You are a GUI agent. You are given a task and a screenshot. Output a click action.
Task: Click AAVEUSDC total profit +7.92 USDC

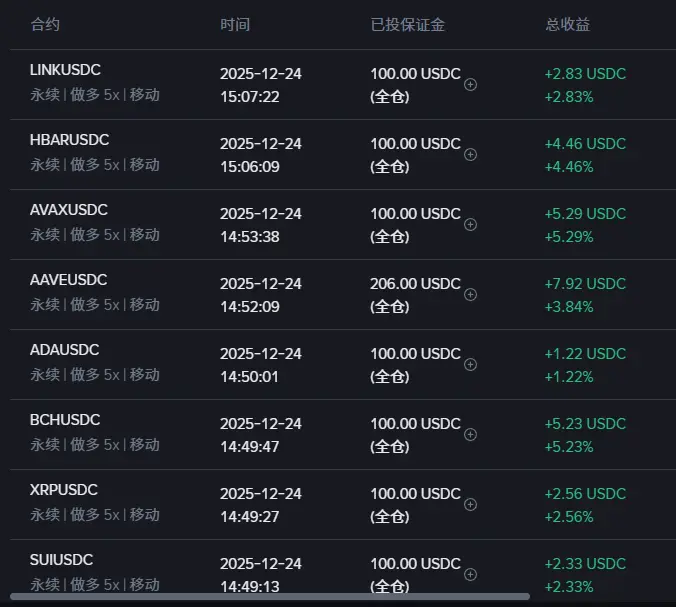(x=585, y=284)
